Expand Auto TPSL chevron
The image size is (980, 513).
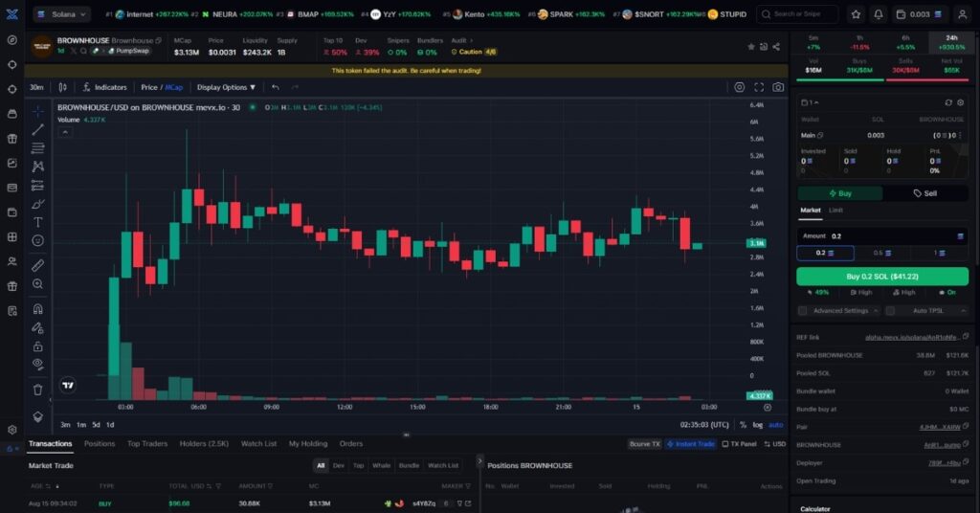963,310
